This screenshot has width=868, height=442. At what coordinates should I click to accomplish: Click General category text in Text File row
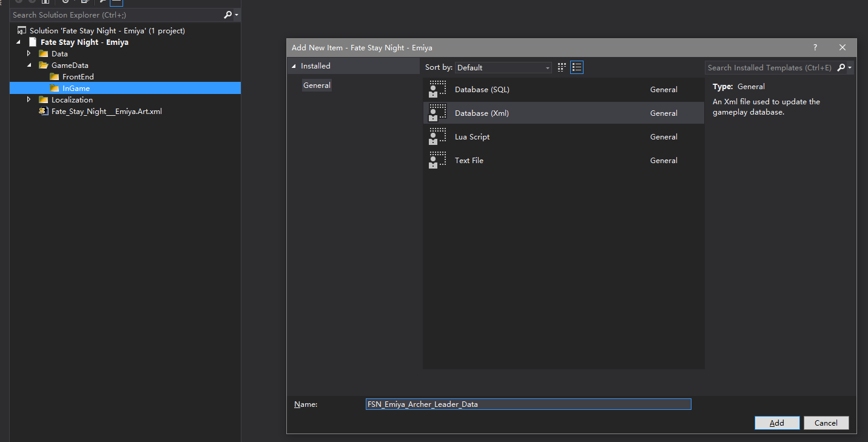tap(664, 161)
